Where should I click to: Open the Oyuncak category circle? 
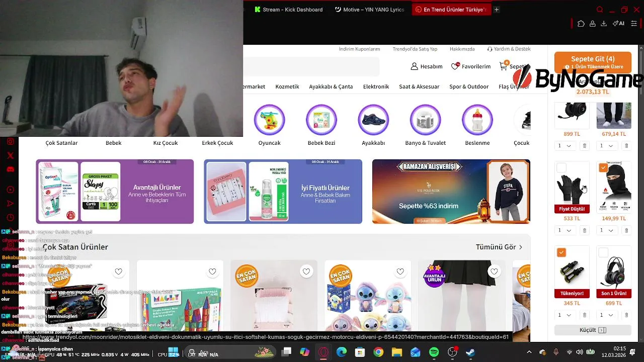pos(270,120)
